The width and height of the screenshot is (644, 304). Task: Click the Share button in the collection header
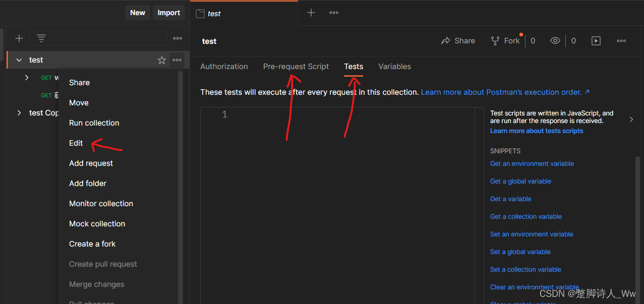pos(458,41)
